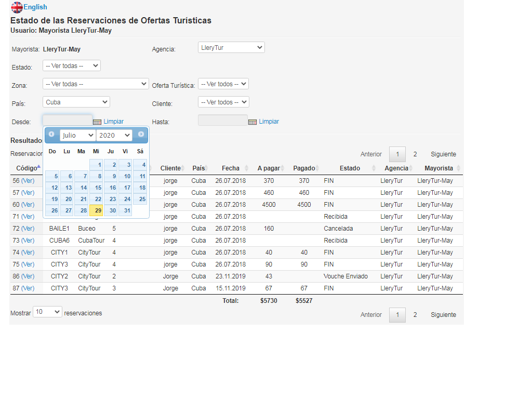Click the Desde date input field
This screenshot has width=532, height=399.
67,120
